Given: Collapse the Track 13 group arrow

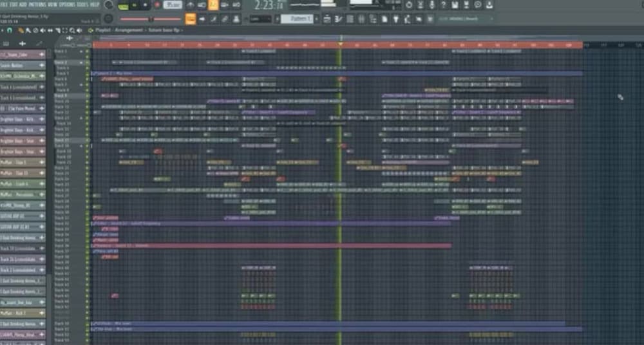Looking at the screenshot, I should pyautogui.click(x=82, y=118).
